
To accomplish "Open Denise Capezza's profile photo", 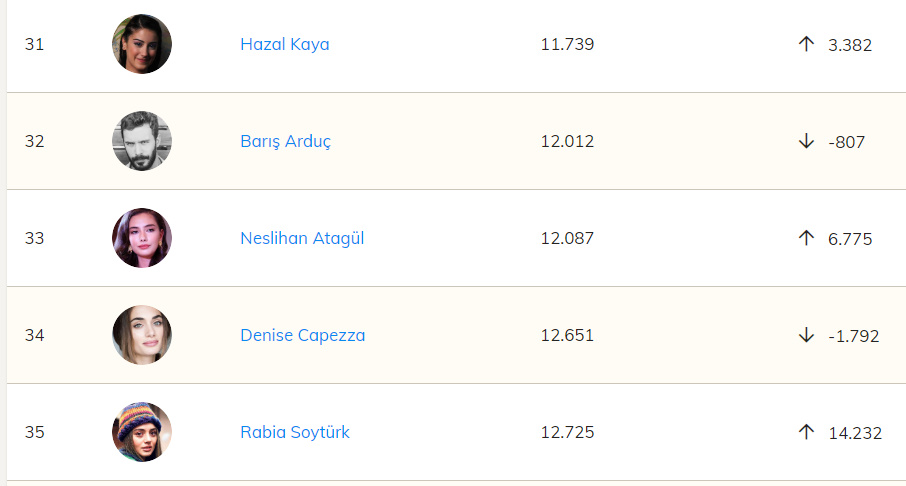I will [142, 335].
